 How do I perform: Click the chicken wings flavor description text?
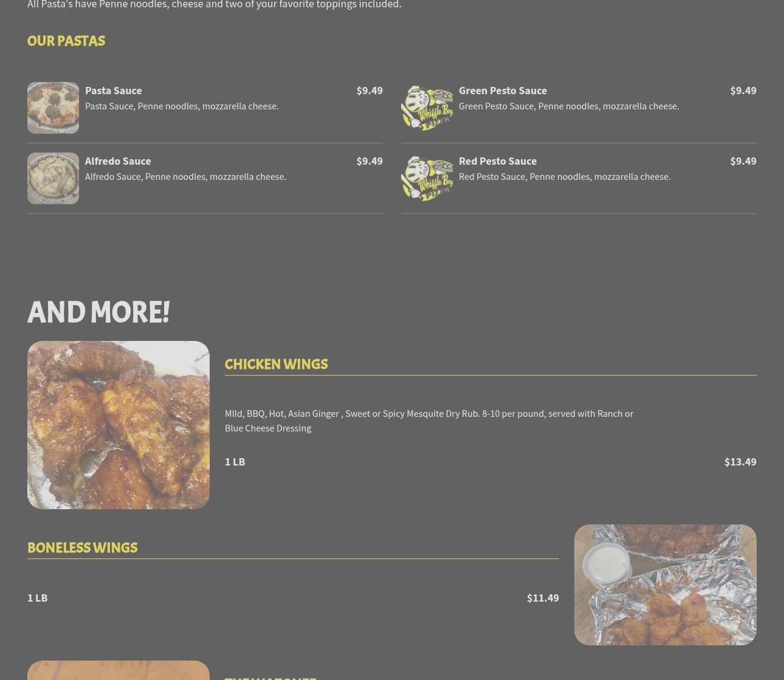pyautogui.click(x=429, y=421)
